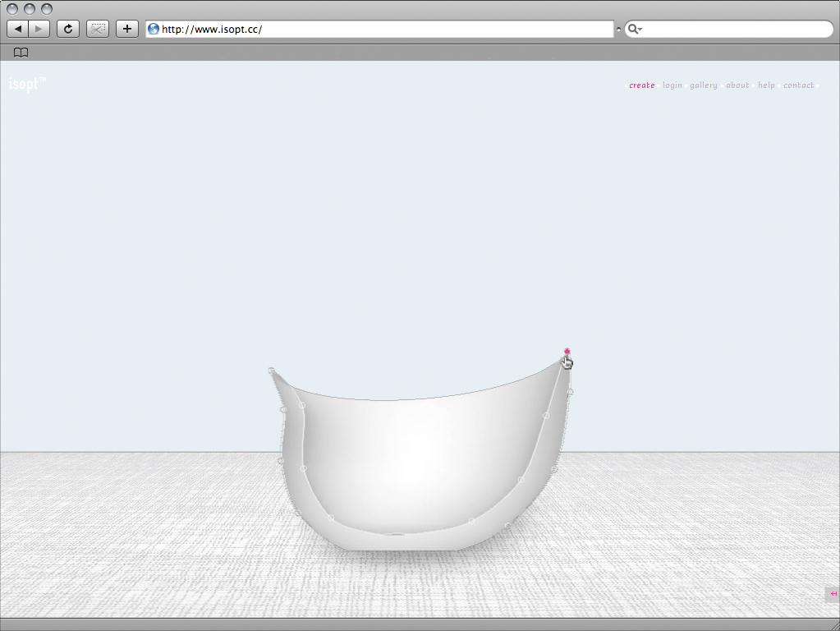Click the scissors web clip button

pyautogui.click(x=98, y=29)
